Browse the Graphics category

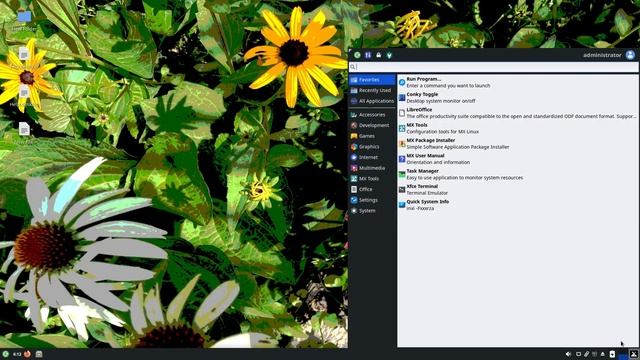tap(372, 147)
